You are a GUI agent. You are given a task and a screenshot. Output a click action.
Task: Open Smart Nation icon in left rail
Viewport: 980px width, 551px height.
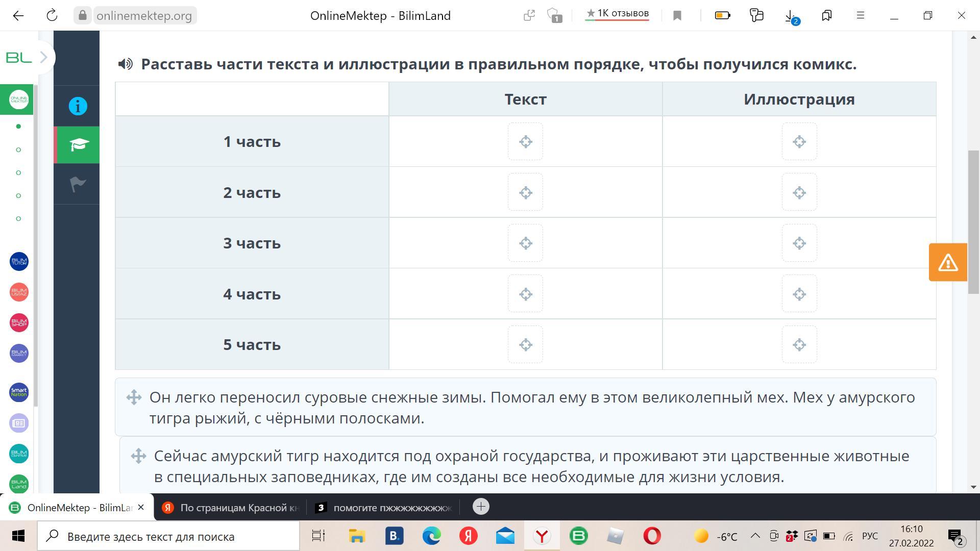19,392
